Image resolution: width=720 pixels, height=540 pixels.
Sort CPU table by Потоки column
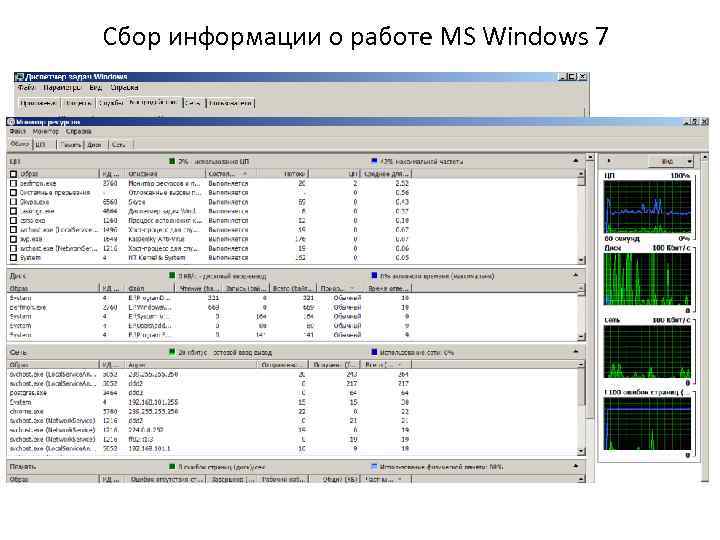[282, 174]
